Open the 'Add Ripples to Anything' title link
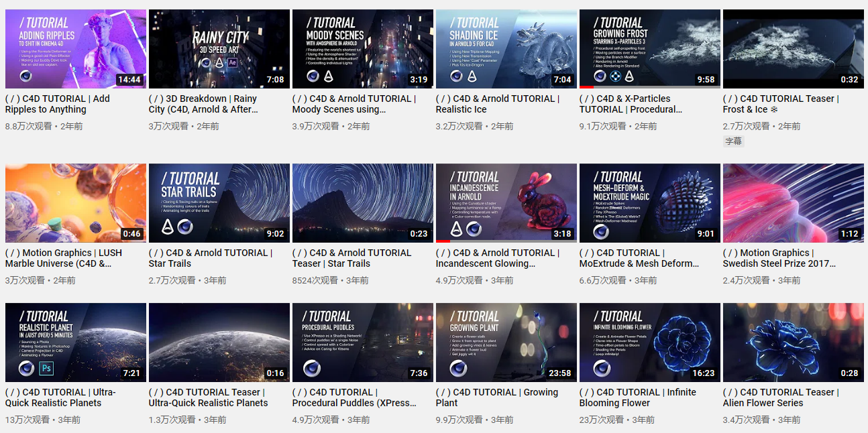The height and width of the screenshot is (433, 868). coord(57,104)
